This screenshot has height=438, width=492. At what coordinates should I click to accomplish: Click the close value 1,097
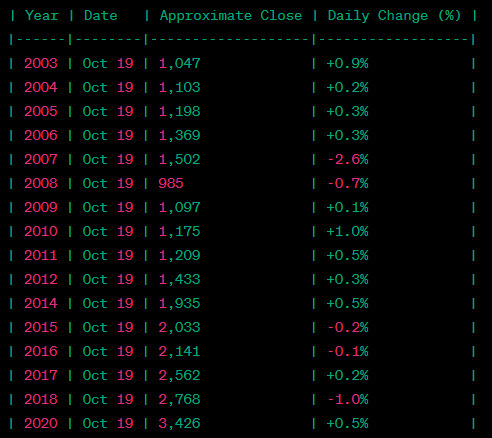click(180, 207)
